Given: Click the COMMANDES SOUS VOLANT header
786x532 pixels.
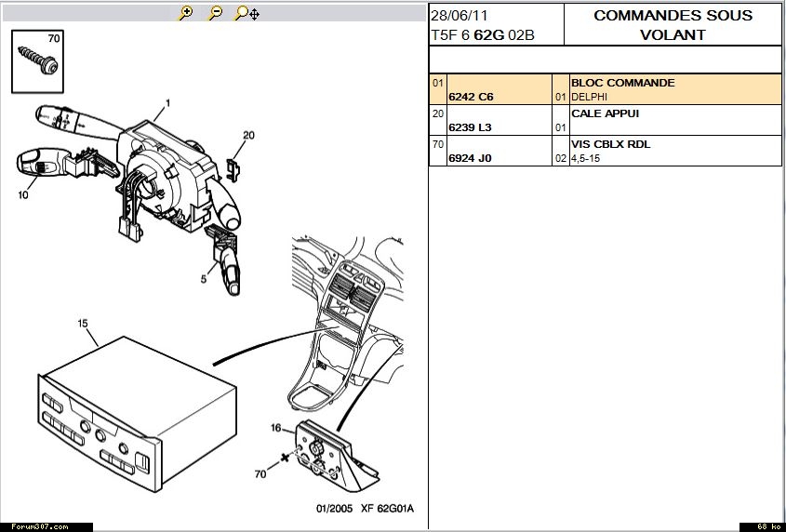Looking at the screenshot, I should pyautogui.click(x=673, y=25).
